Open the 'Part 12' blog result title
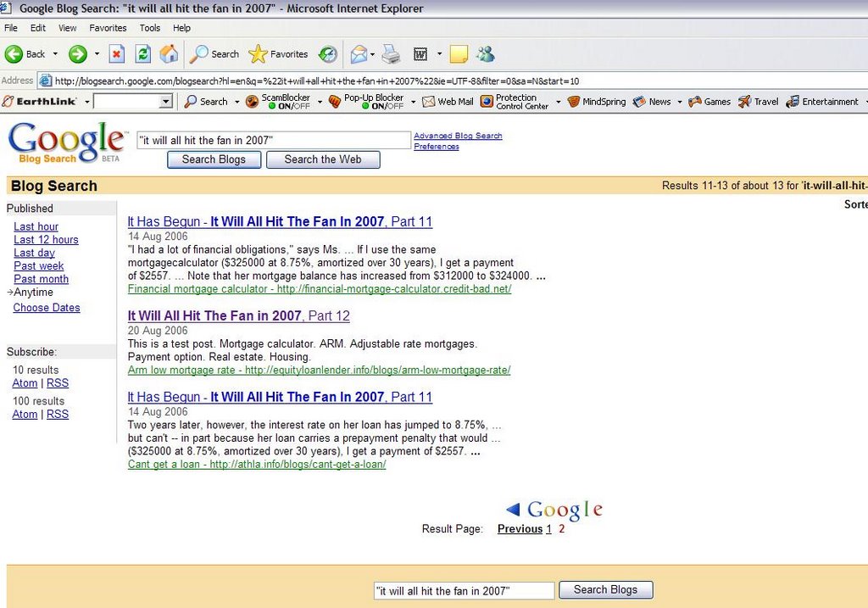This screenshot has width=868, height=608. 238,315
